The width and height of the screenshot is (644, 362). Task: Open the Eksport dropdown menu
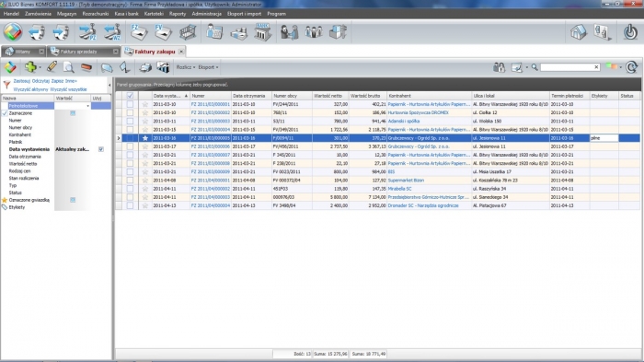[208, 67]
